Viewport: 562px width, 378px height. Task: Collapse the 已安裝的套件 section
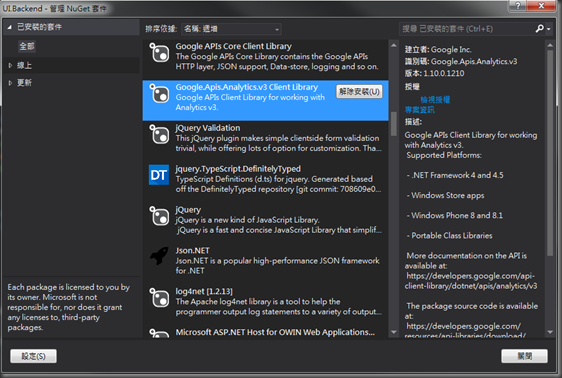[x=10, y=27]
